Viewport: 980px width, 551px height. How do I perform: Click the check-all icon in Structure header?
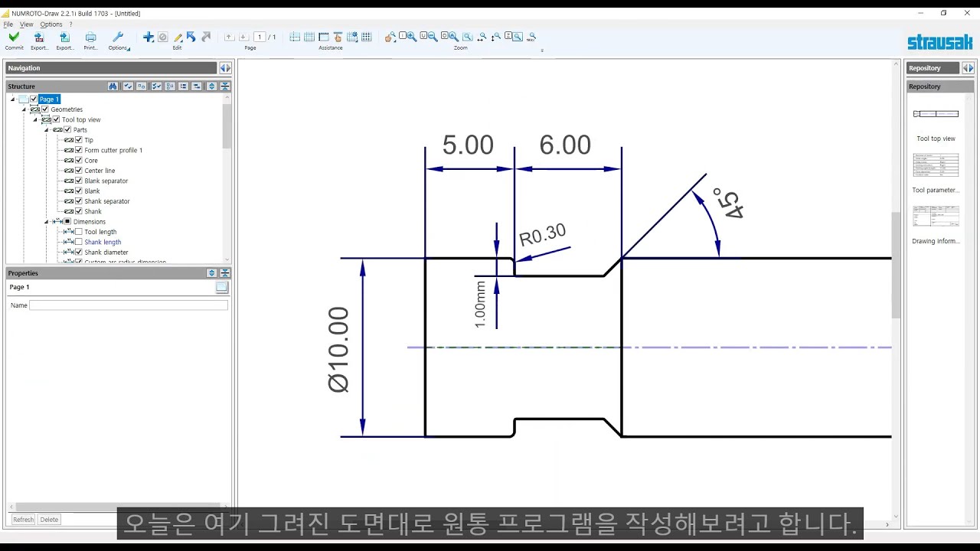point(128,86)
